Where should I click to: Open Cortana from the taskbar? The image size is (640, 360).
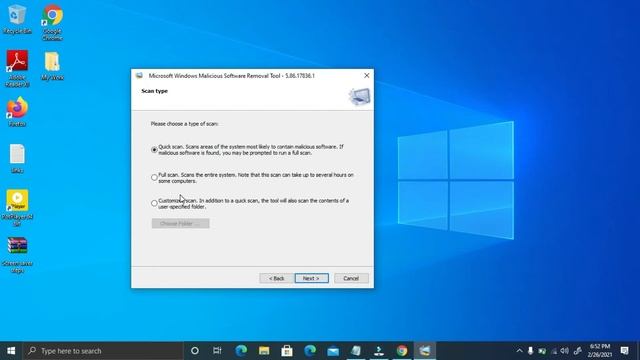click(195, 351)
